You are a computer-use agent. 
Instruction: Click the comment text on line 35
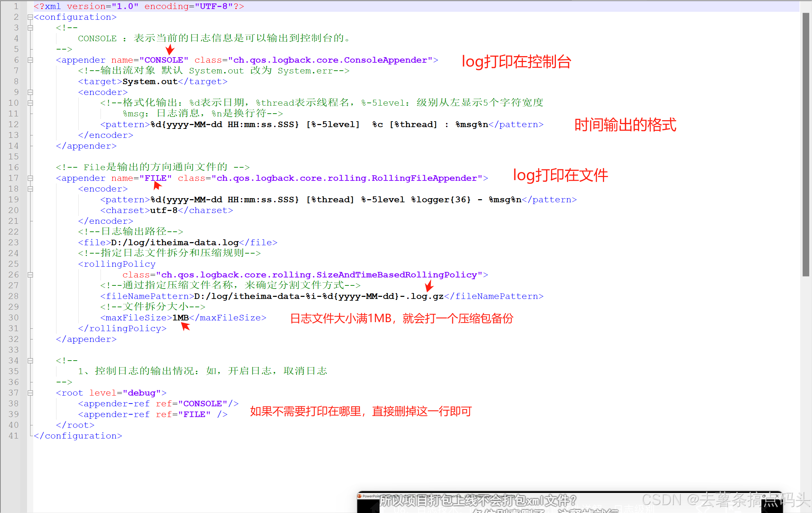[x=203, y=371]
